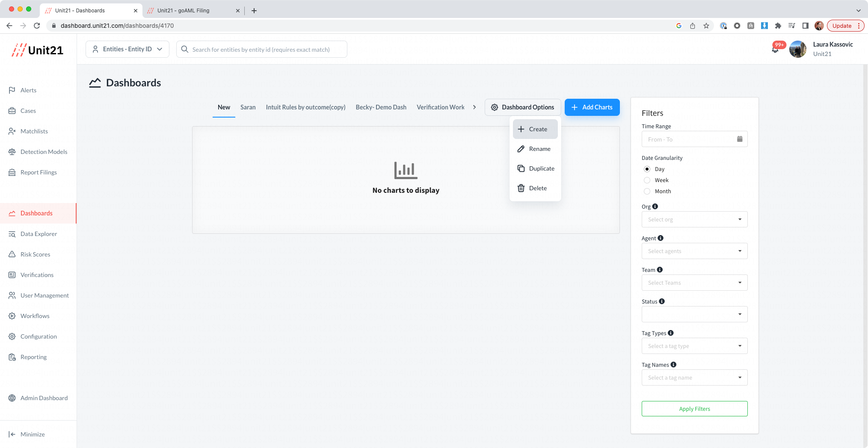
Task: Select the New dashboard tab
Action: pos(224,107)
